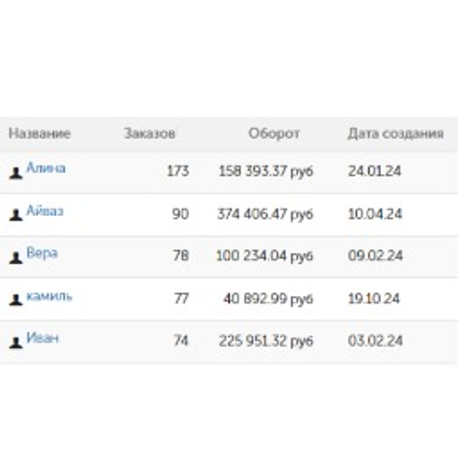Select the creation date 24.01.24

tap(375, 171)
